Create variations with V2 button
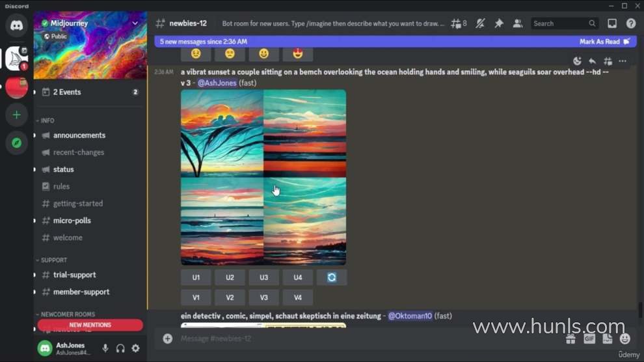Screen dimensions: 644x362 coord(230,298)
